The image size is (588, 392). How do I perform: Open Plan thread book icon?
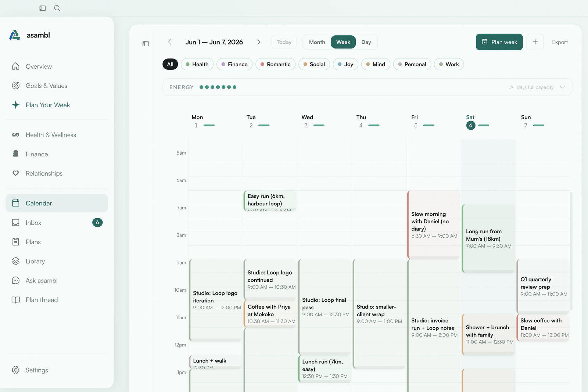[15, 300]
